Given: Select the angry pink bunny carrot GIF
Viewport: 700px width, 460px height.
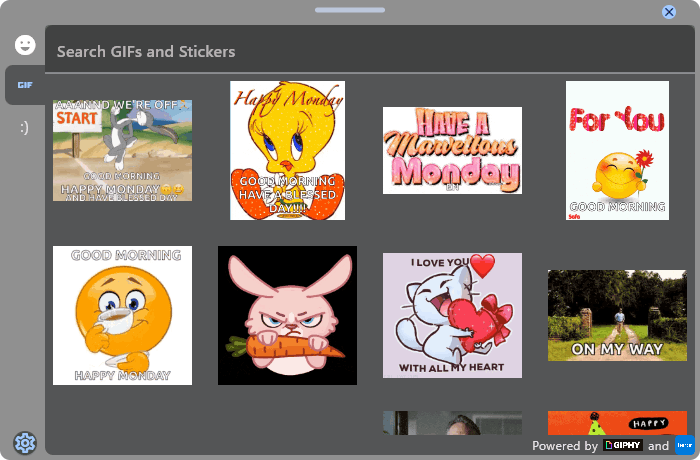Looking at the screenshot, I should pos(288,315).
